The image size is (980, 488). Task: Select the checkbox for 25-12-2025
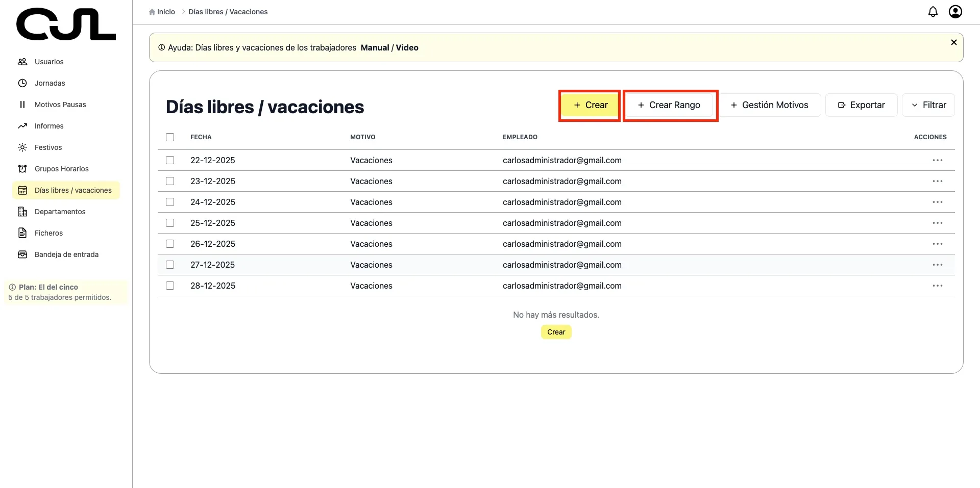pyautogui.click(x=170, y=223)
